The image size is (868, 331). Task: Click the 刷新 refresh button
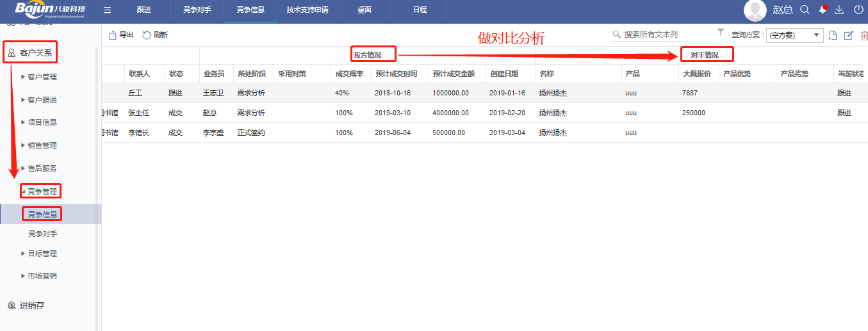coord(155,35)
